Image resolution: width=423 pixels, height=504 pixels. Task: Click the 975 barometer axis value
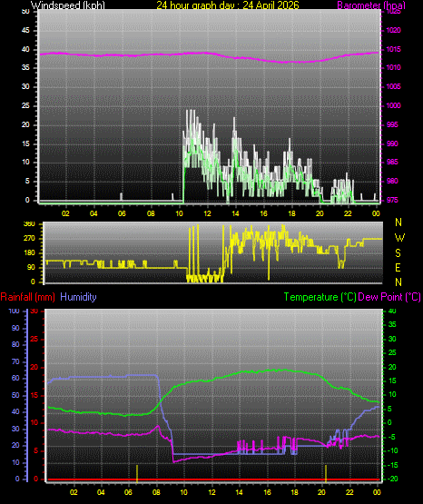pyautogui.click(x=392, y=201)
